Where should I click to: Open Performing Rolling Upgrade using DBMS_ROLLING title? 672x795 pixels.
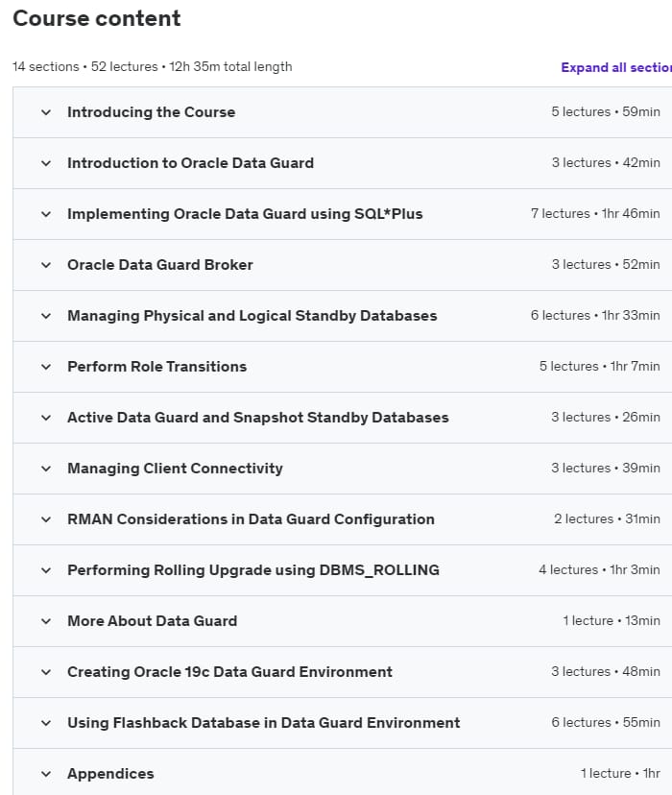coord(253,570)
